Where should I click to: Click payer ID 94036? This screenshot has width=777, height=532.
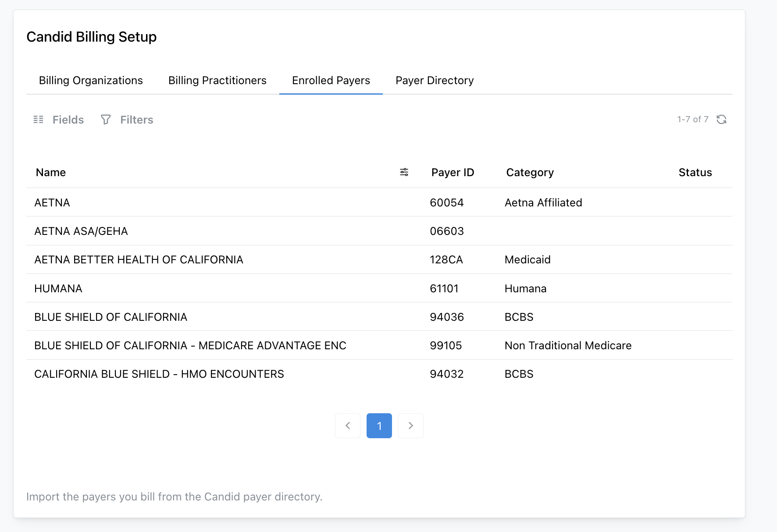coord(447,317)
